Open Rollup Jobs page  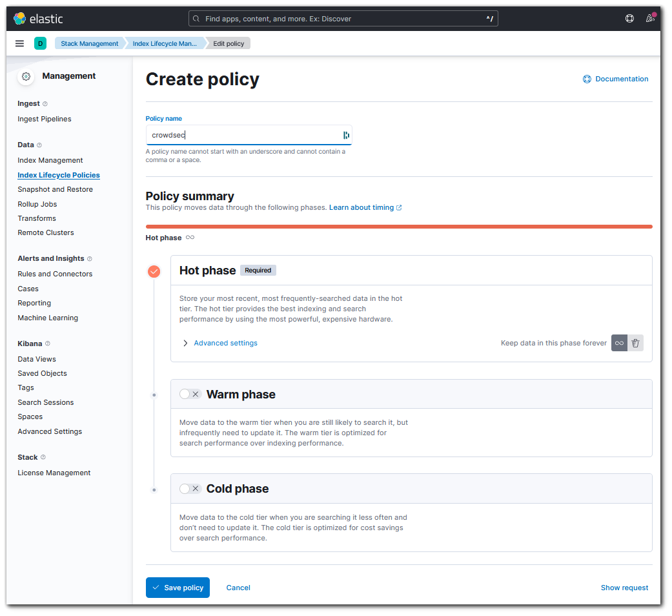click(37, 204)
